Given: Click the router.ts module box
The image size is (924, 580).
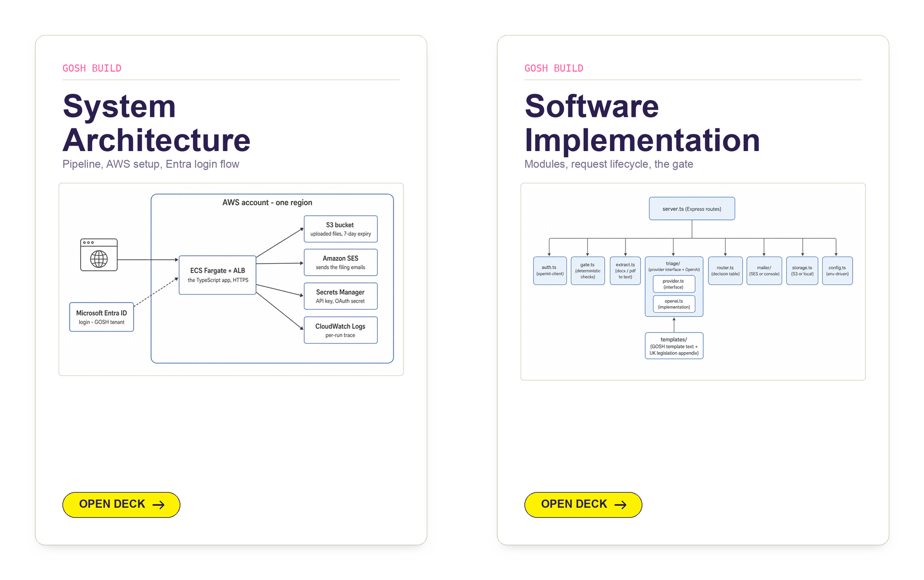Looking at the screenshot, I should (726, 271).
